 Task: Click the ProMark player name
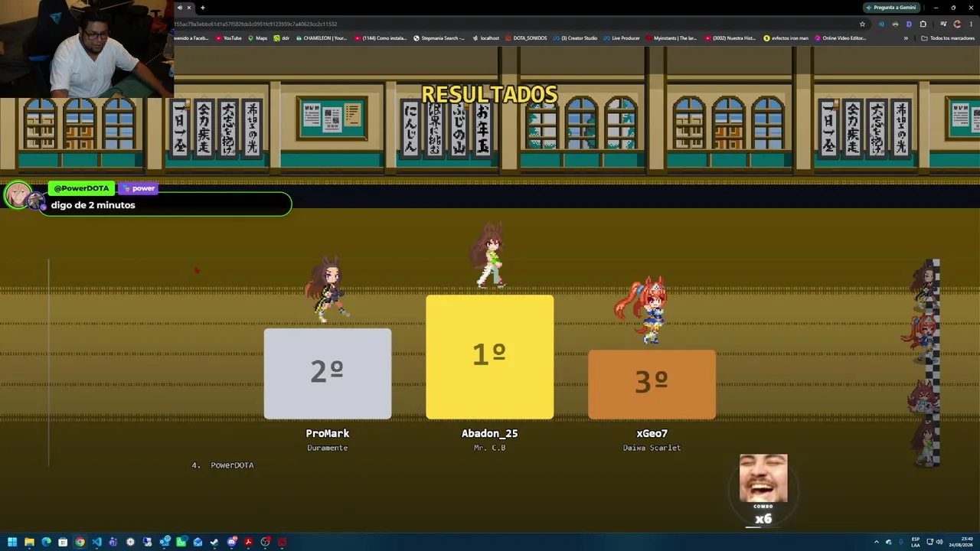[x=328, y=433]
